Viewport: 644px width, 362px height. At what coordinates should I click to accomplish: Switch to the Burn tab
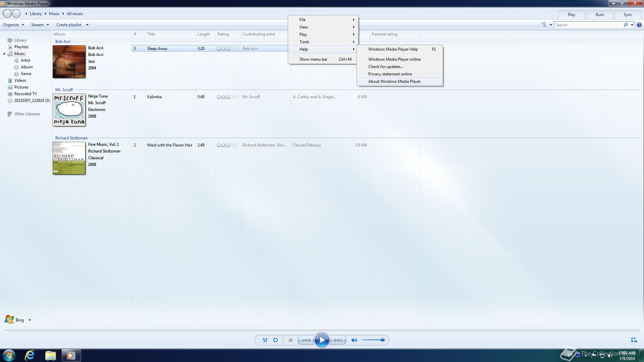tap(600, 15)
